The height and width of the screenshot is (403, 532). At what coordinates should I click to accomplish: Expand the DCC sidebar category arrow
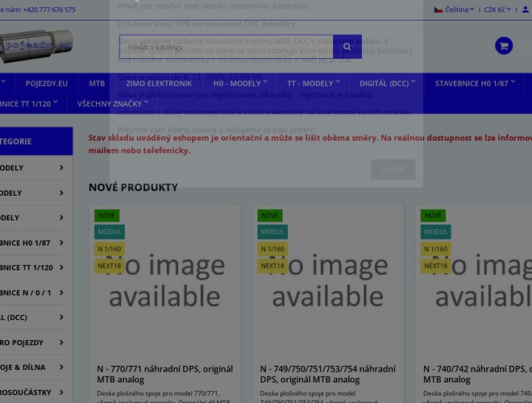[x=60, y=318]
